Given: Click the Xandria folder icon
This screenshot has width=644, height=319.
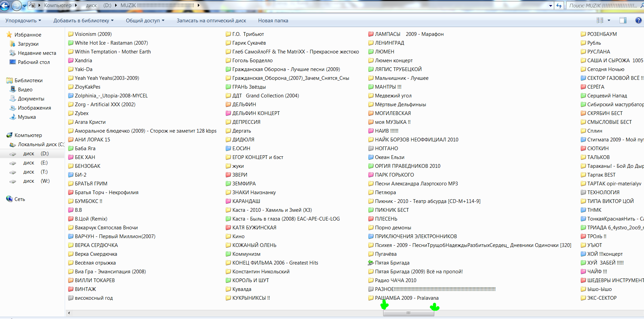Looking at the screenshot, I should (x=71, y=60).
